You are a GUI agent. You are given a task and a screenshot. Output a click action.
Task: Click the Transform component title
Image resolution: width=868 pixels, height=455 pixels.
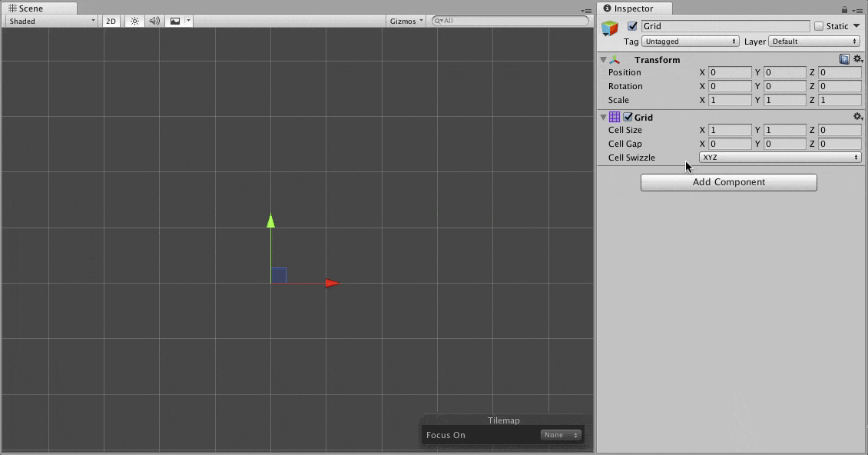pos(657,60)
